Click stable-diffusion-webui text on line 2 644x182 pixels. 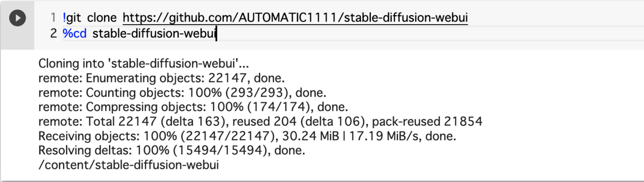[x=154, y=34]
